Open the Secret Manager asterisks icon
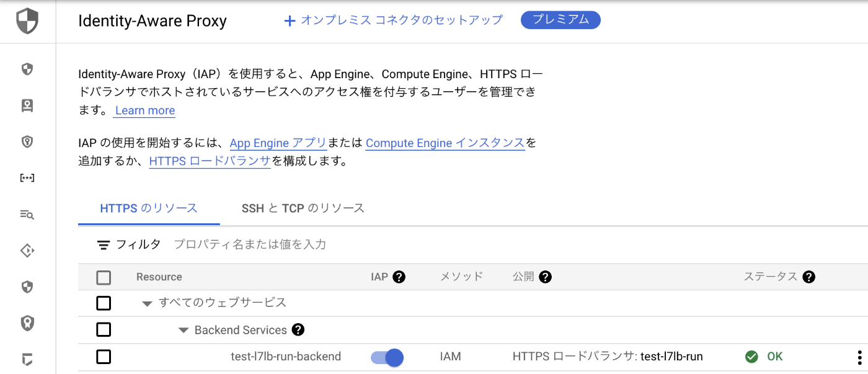The height and width of the screenshot is (374, 868). tap(27, 178)
